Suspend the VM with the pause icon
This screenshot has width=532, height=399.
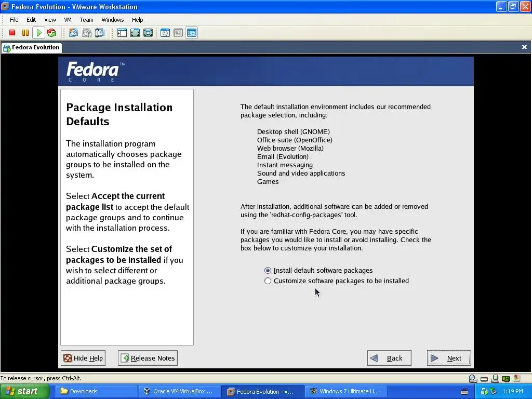[25, 33]
